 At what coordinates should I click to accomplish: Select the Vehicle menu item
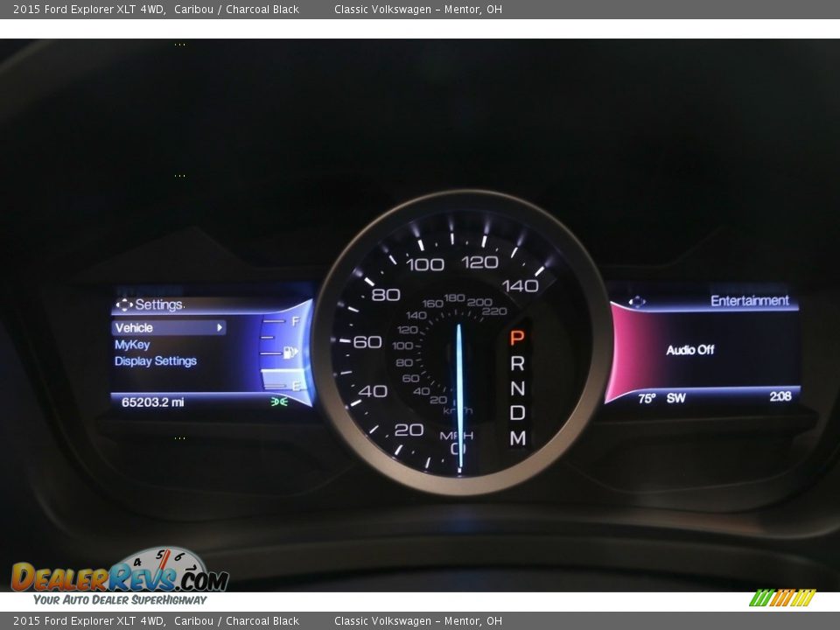[x=134, y=327]
